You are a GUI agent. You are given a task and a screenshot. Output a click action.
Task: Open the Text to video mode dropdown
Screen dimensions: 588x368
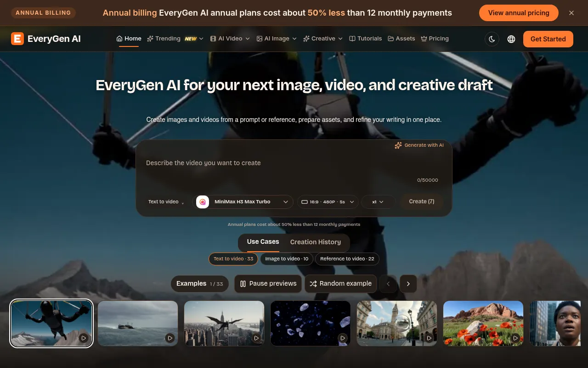coord(166,202)
